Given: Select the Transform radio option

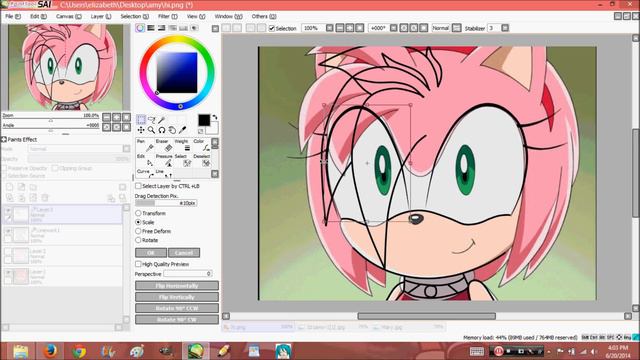Looking at the screenshot, I should tap(138, 213).
